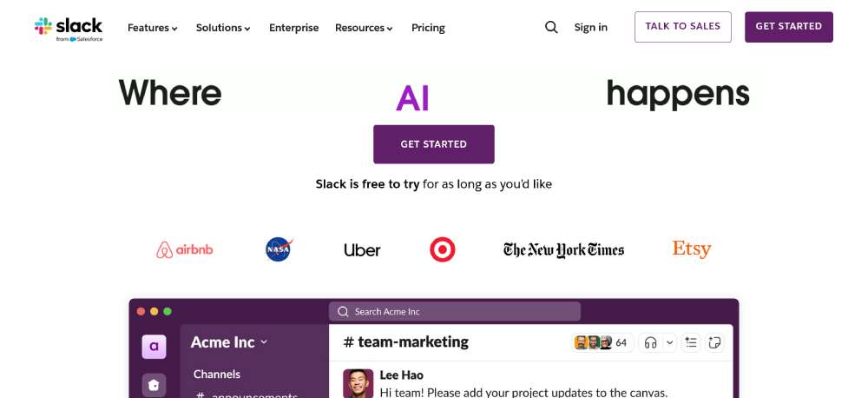Click the Home icon in sidebar

tap(154, 384)
